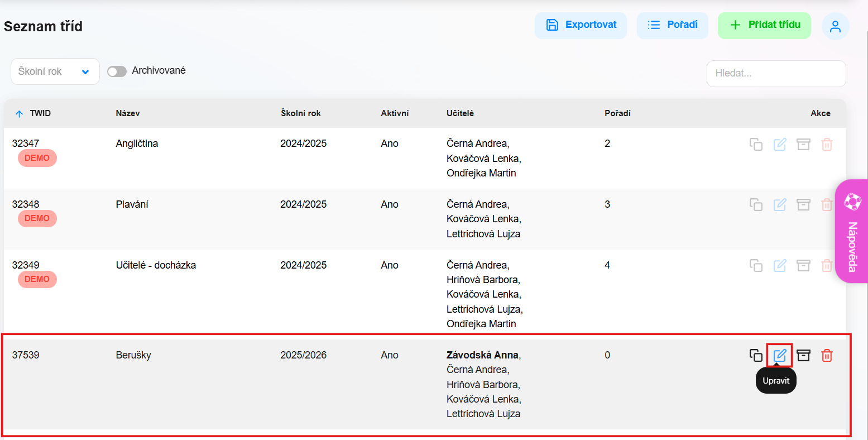Toggle the Archivované switch
868x440 pixels.
pos(117,71)
